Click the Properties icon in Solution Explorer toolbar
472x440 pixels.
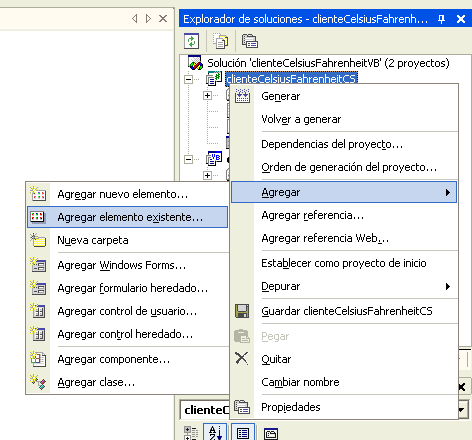coord(250,41)
